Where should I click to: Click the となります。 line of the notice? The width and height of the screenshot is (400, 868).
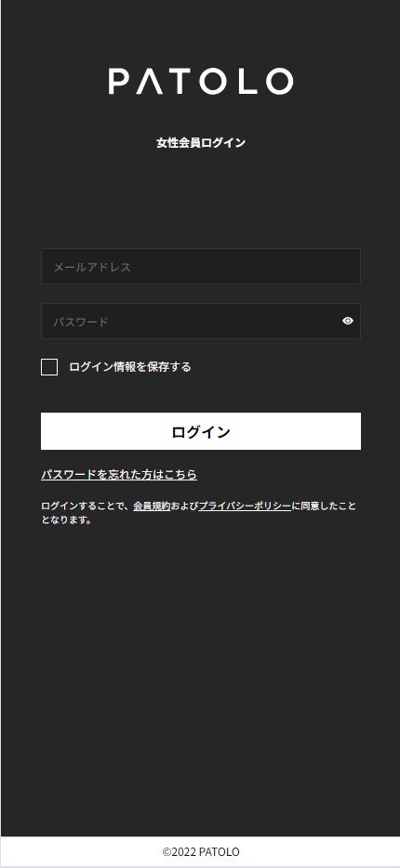pyautogui.click(x=66, y=520)
